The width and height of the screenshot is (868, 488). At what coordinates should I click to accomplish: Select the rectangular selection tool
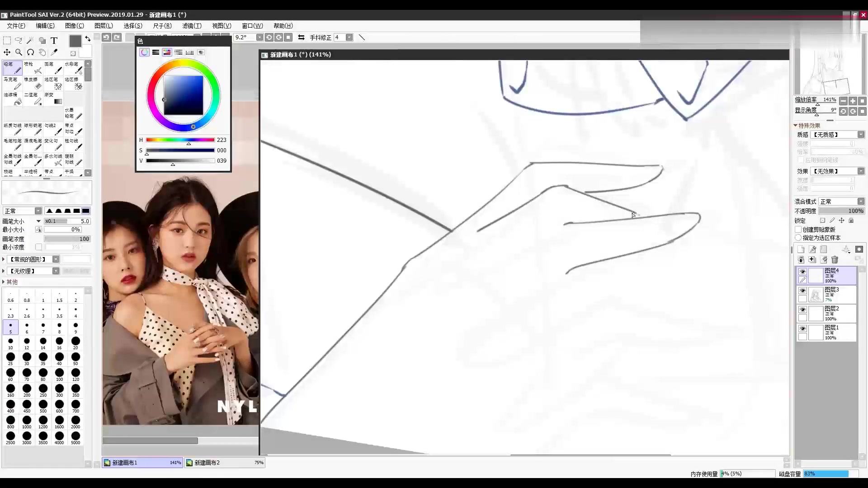[x=7, y=40]
